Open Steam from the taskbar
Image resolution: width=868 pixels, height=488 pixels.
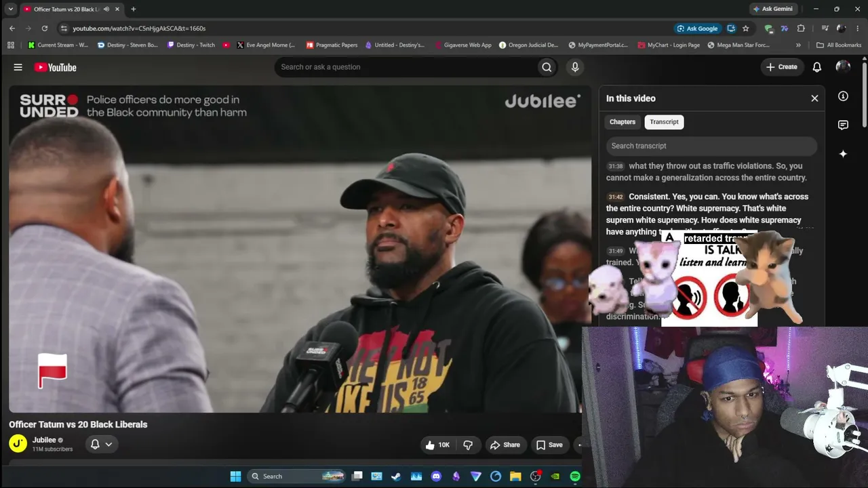pyautogui.click(x=396, y=476)
